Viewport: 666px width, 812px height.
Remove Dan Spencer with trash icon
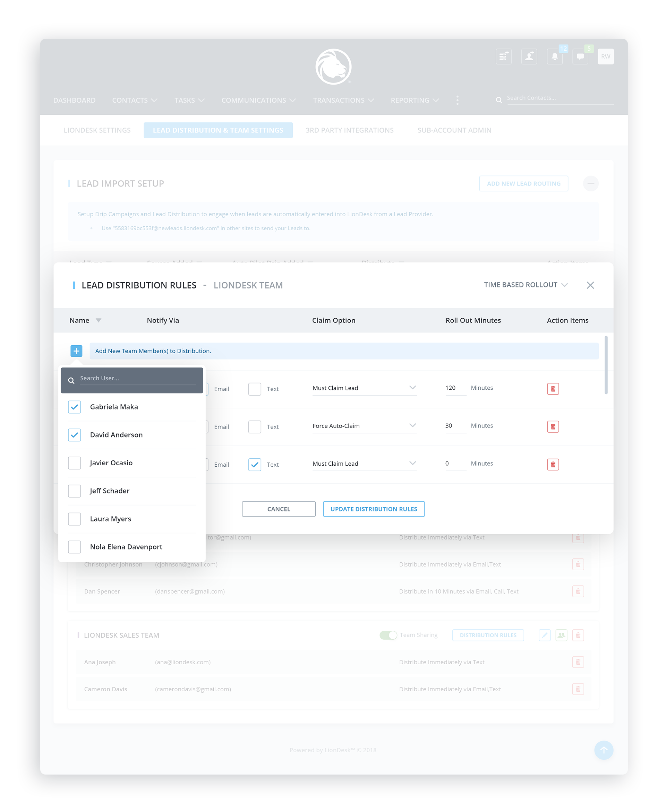578,591
